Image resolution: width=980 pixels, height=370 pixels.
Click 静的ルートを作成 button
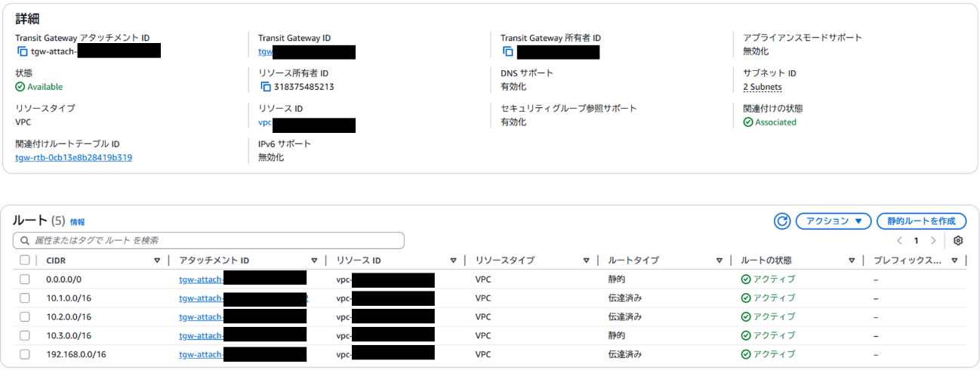coord(921,221)
